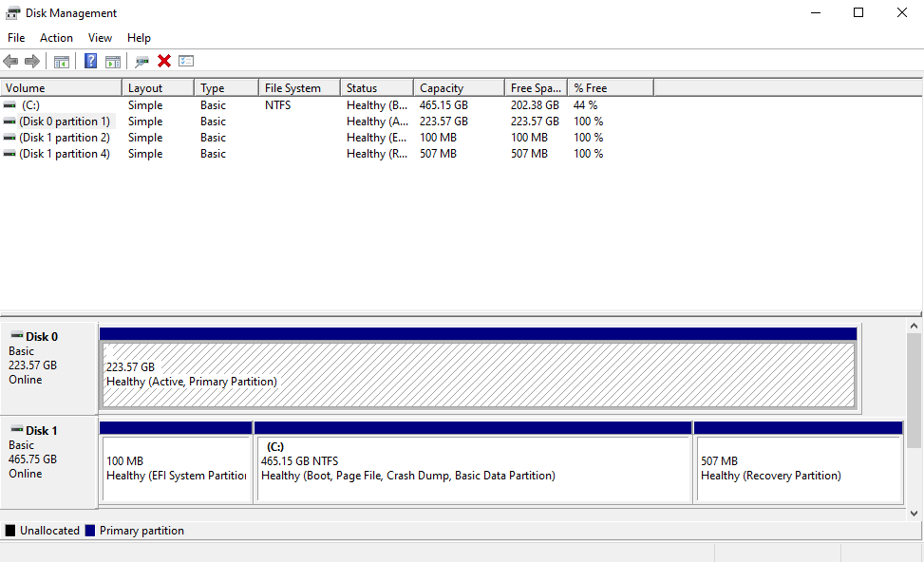This screenshot has height=562, width=924.
Task: Select the 507 MB Recovery Partition block
Action: click(799, 468)
